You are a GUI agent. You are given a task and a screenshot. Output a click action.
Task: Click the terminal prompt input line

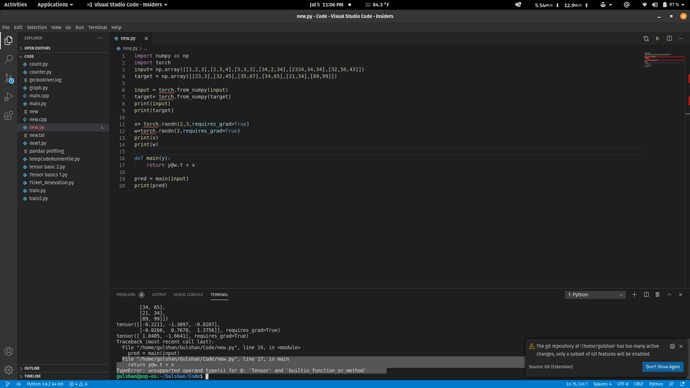tap(206, 376)
